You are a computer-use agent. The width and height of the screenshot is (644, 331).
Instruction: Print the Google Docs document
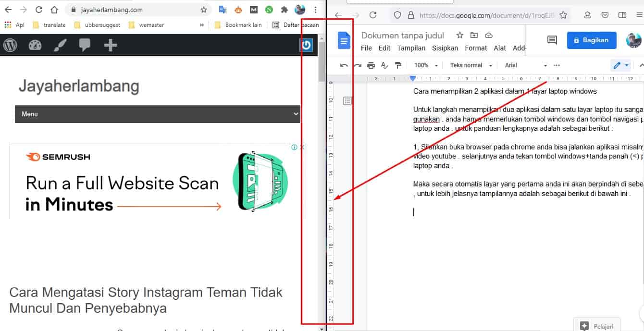pos(371,65)
